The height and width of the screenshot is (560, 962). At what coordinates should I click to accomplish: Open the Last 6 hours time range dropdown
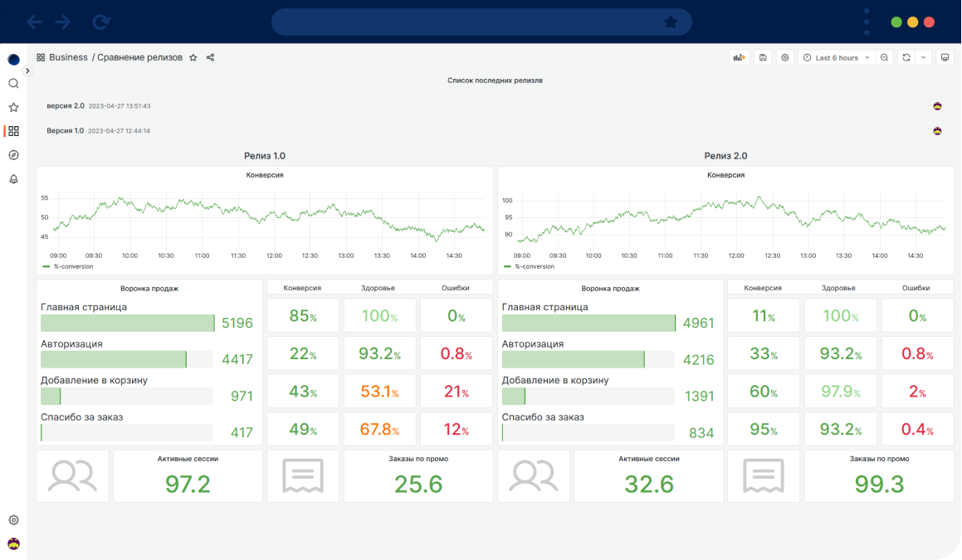click(x=836, y=57)
